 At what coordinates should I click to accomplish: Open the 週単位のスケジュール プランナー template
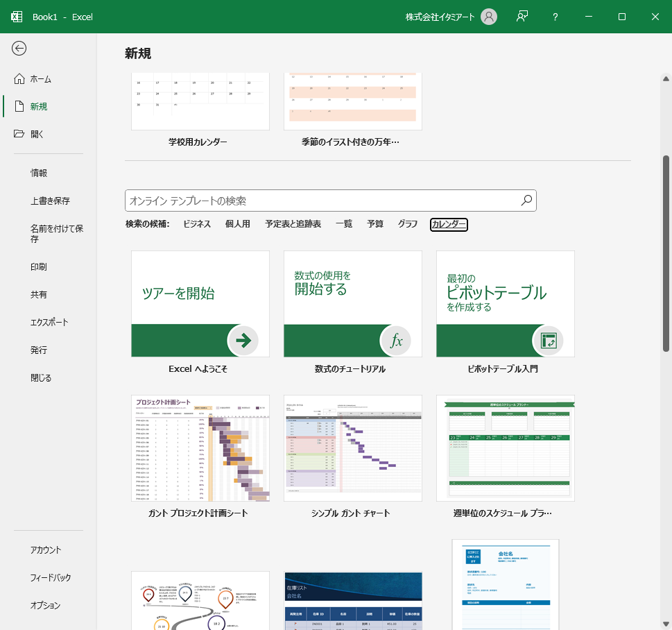pos(506,448)
